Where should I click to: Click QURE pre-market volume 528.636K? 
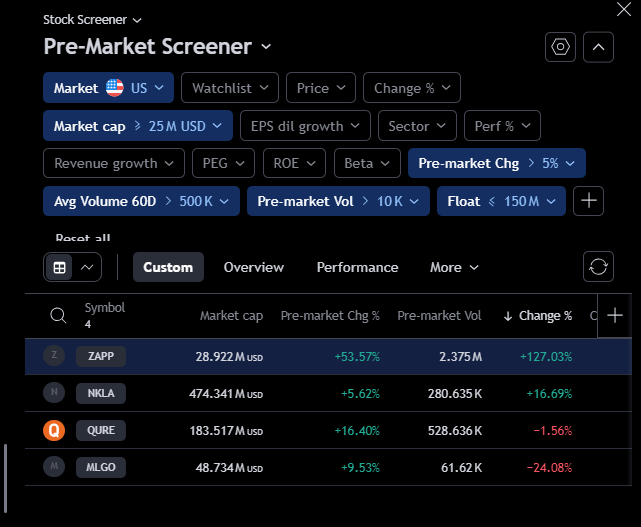455,431
